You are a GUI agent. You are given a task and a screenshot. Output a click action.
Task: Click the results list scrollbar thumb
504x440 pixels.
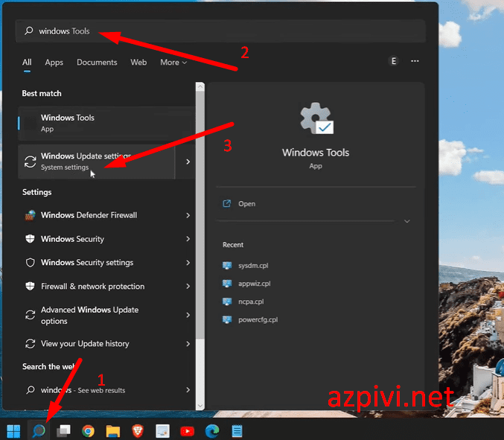[x=200, y=215]
